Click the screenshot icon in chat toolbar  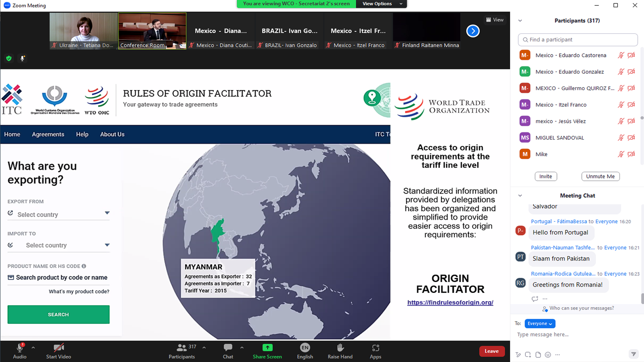click(x=528, y=355)
